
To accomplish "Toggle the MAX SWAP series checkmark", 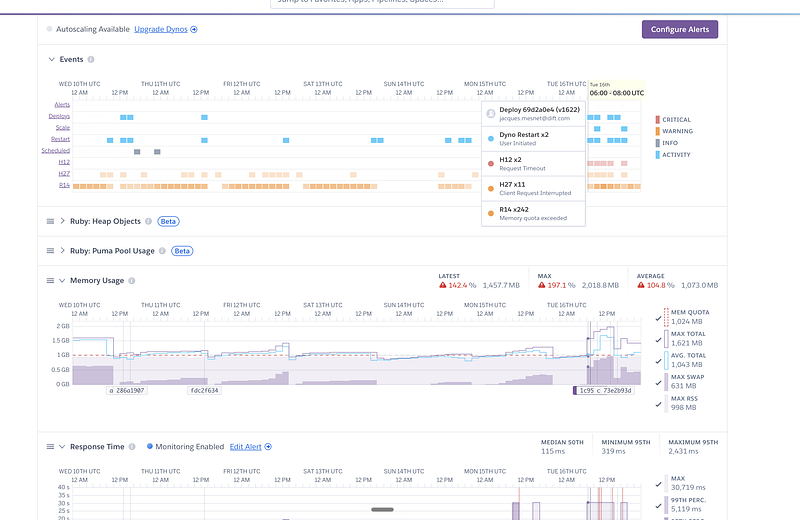I will coord(659,383).
